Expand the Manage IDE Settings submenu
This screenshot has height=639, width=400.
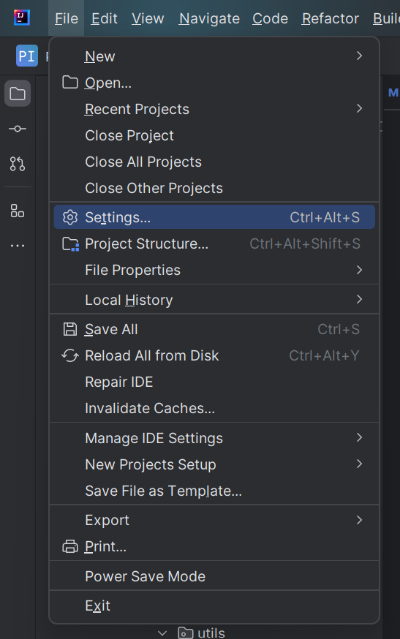214,438
